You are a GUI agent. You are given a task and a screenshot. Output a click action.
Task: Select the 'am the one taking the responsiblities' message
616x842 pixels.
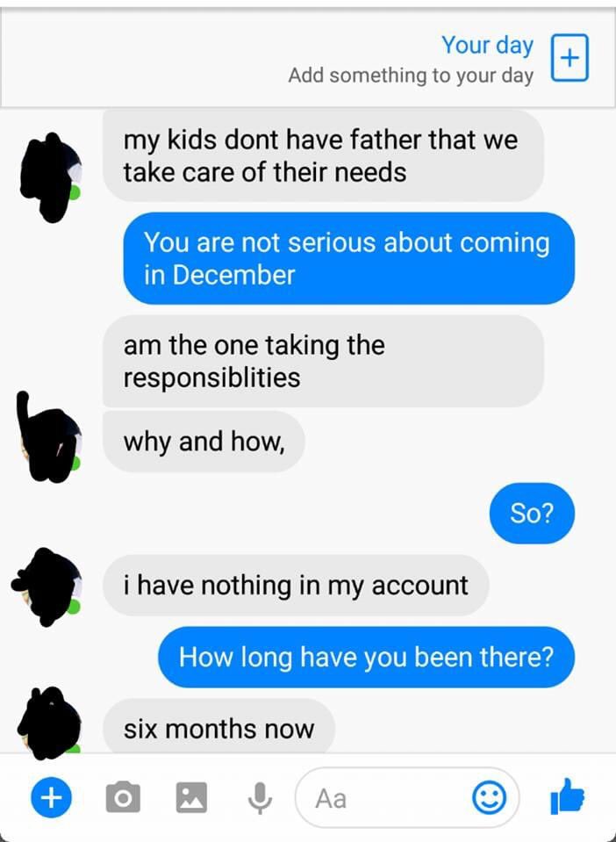point(323,361)
